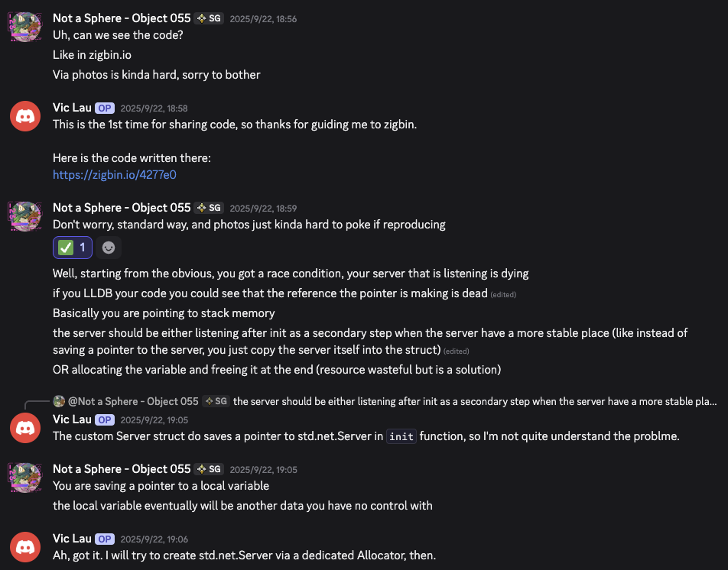
Task: Click Not a Sphere's avatar on the 18:59 message
Action: click(x=25, y=216)
